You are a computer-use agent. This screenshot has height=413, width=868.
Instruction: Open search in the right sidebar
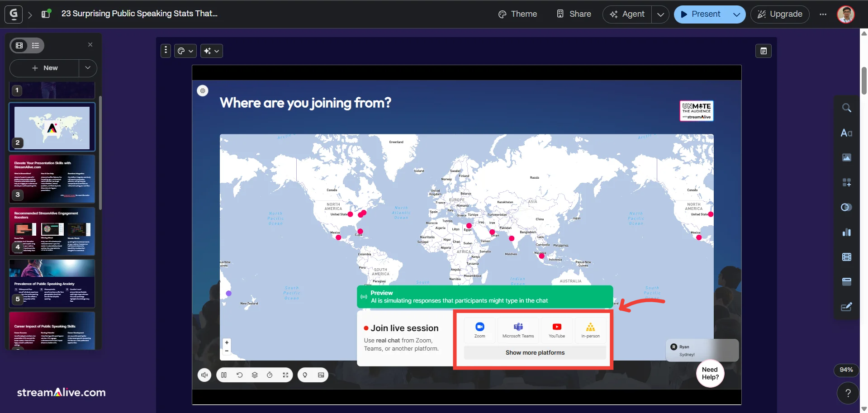[x=846, y=108]
